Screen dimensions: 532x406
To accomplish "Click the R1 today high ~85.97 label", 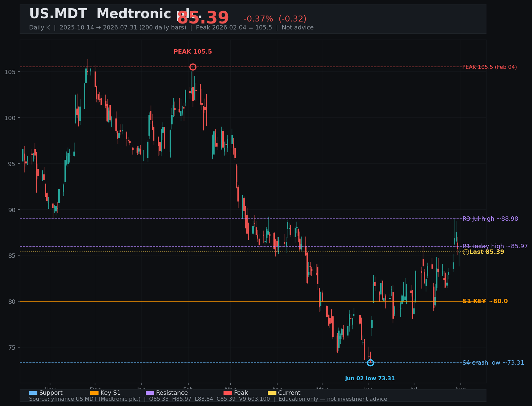I will pyautogui.click(x=495, y=247).
